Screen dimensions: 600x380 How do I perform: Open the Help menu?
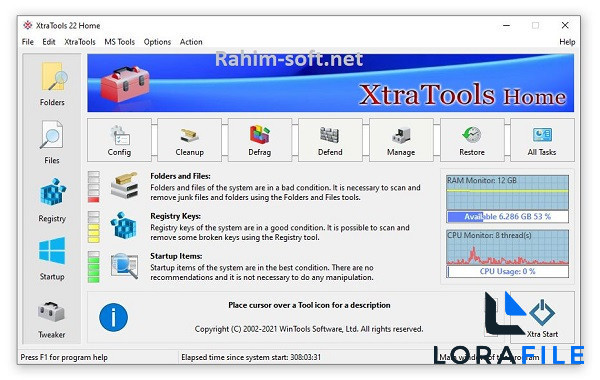click(567, 42)
